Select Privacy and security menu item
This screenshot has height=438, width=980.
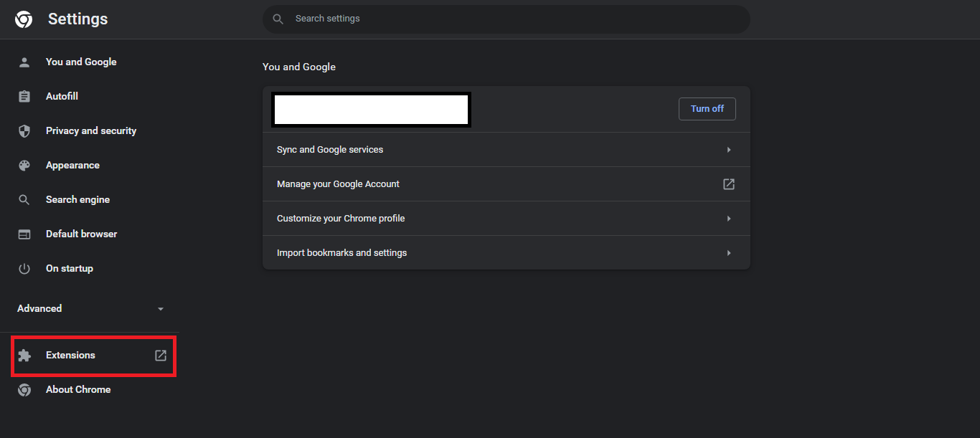pos(91,131)
